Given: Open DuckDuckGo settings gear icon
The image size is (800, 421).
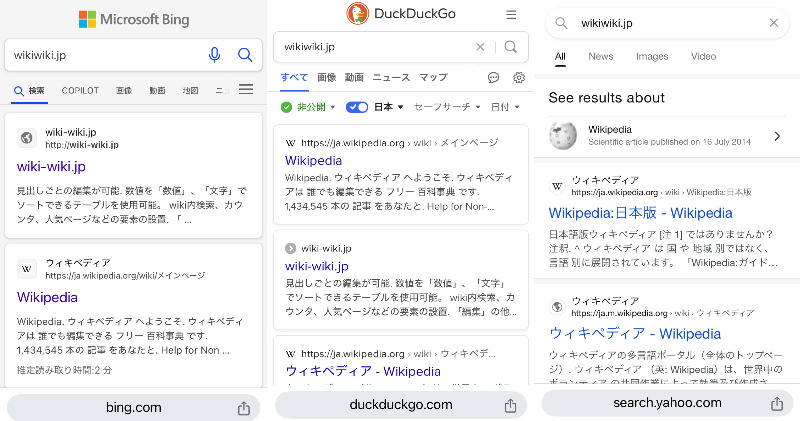Looking at the screenshot, I should (519, 77).
